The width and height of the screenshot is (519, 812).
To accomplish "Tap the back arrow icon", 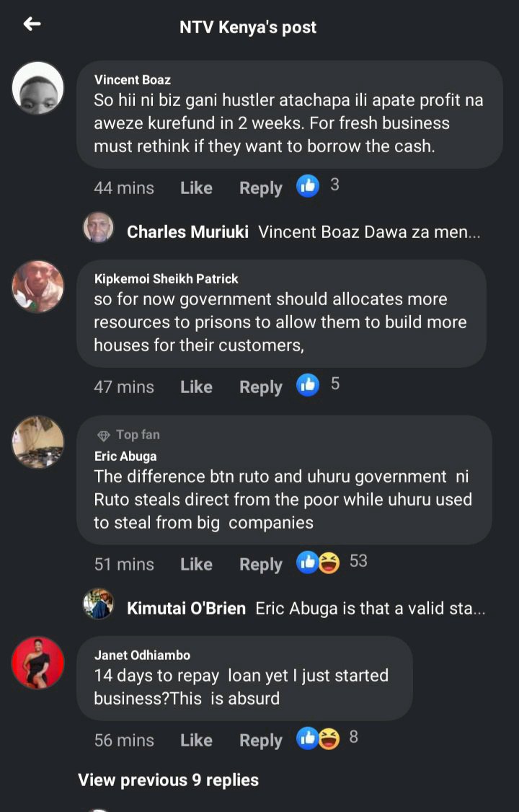I will (x=32, y=24).
